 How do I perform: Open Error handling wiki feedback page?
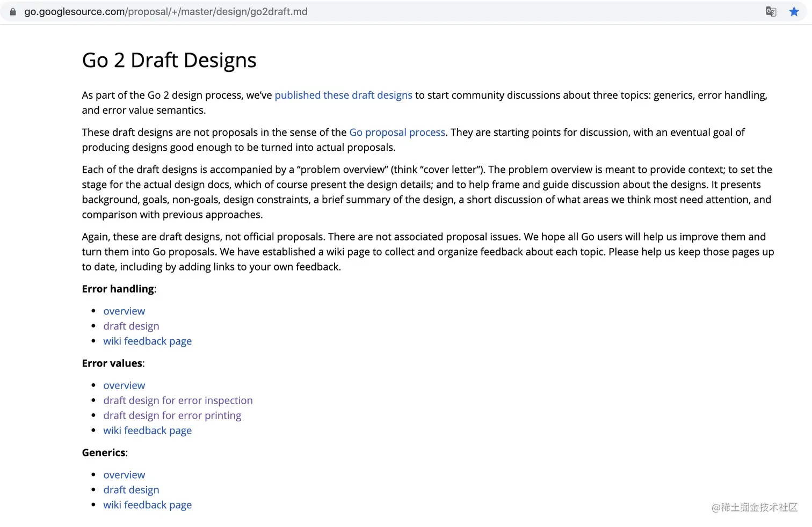point(147,341)
